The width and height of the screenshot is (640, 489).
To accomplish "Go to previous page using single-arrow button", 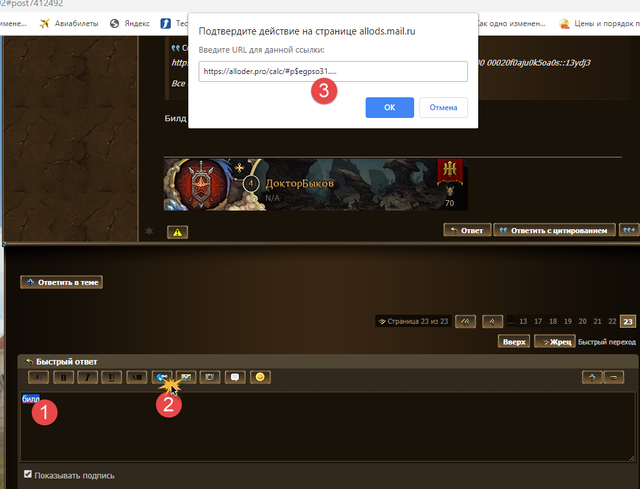I will click(x=491, y=321).
